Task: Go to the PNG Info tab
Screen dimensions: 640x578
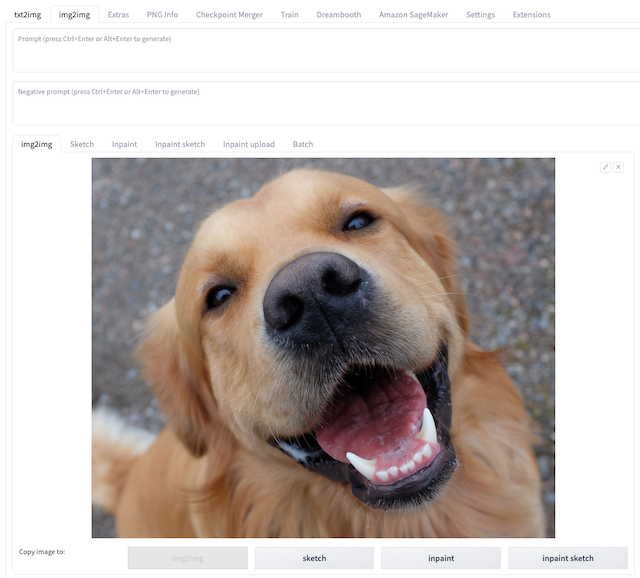Action: tap(162, 15)
